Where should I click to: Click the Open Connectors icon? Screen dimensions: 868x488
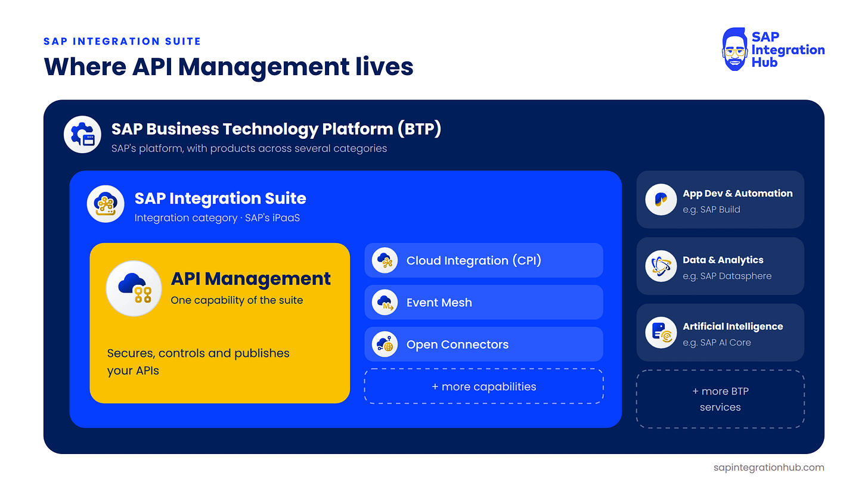point(385,344)
